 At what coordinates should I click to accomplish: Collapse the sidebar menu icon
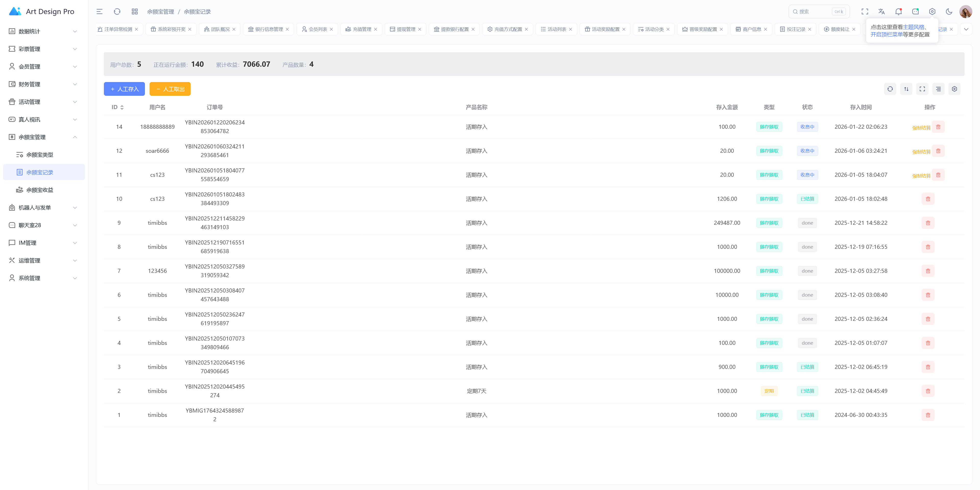point(99,12)
